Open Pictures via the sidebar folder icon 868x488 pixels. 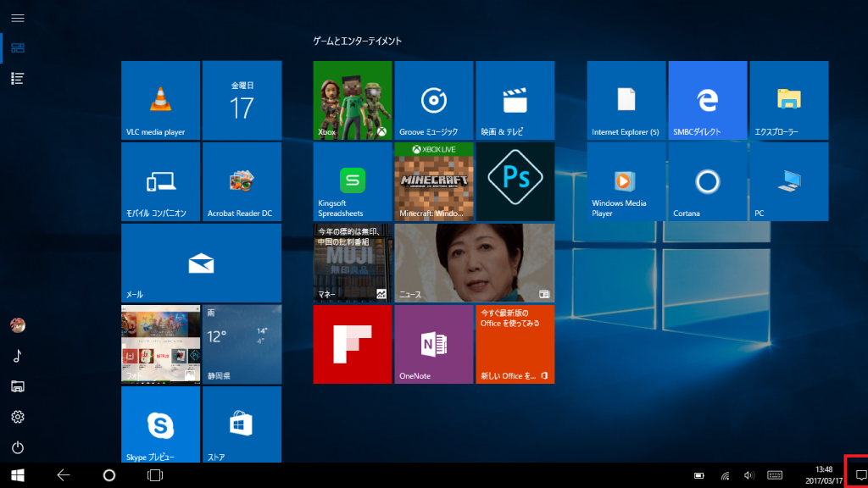coord(19,386)
